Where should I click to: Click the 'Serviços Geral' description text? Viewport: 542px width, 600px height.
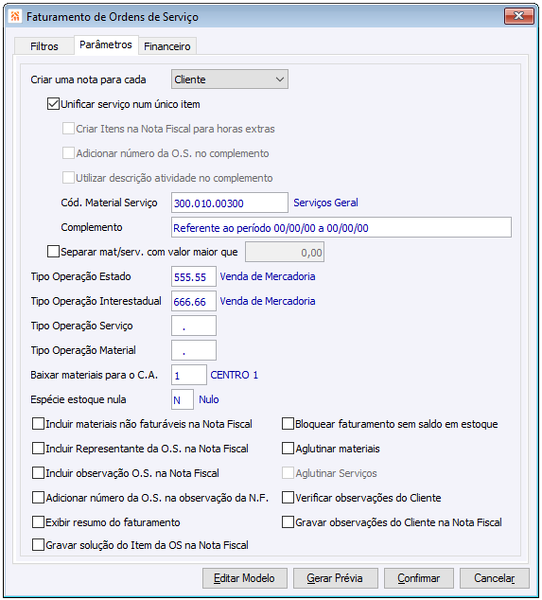click(x=326, y=202)
